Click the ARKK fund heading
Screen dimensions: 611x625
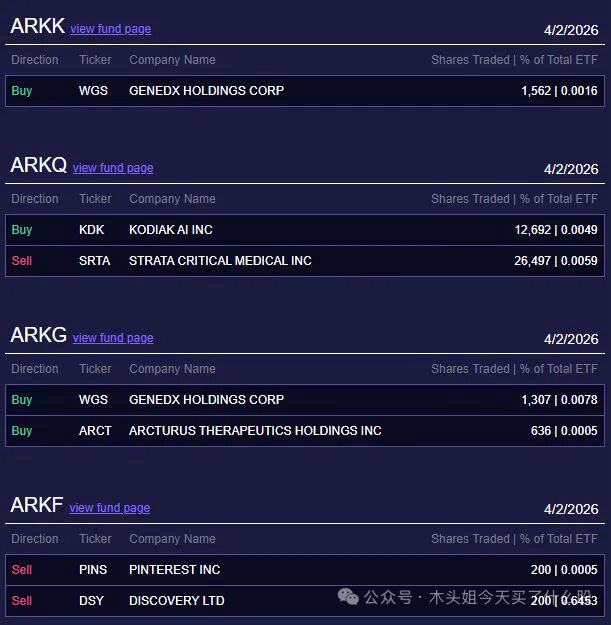coord(37,26)
